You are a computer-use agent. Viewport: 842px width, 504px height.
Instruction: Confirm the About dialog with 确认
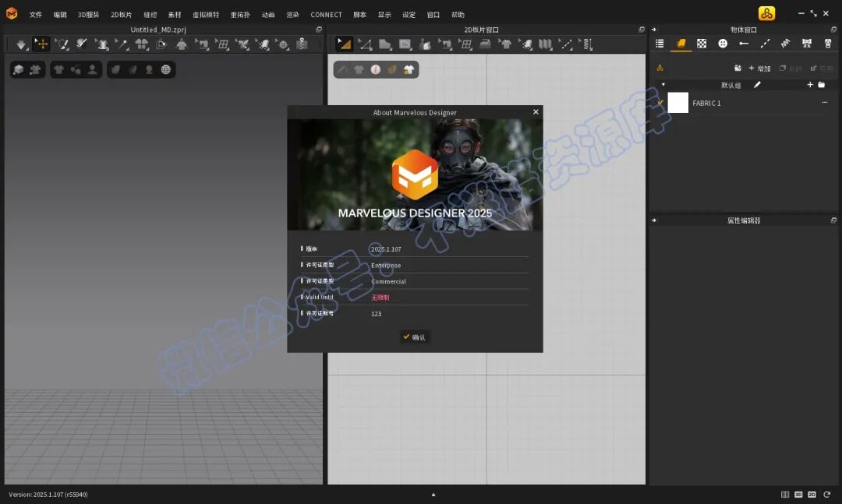[415, 337]
